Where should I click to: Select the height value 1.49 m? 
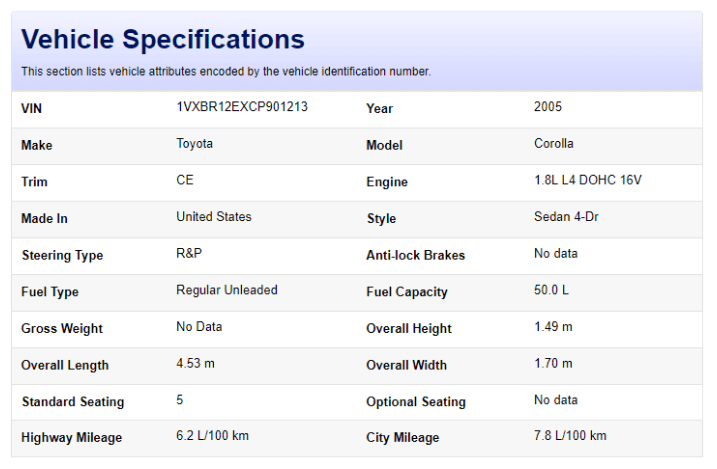[x=553, y=326]
